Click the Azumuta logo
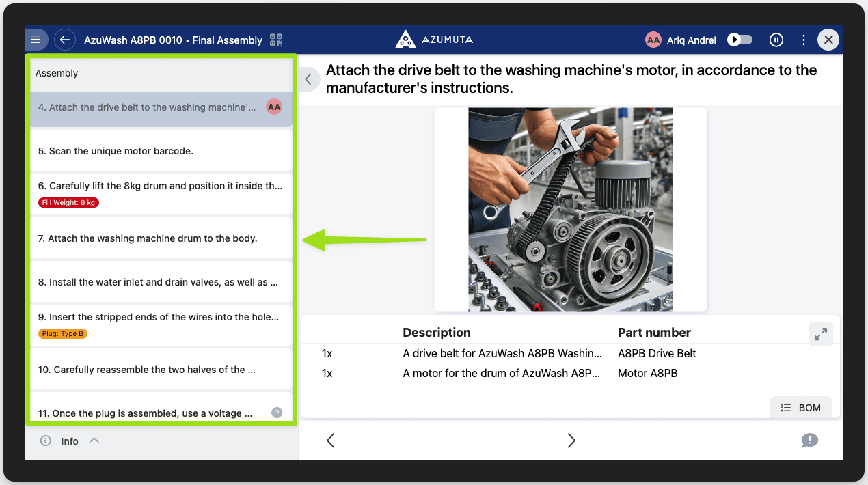This screenshot has height=485, width=868. pyautogui.click(x=434, y=40)
